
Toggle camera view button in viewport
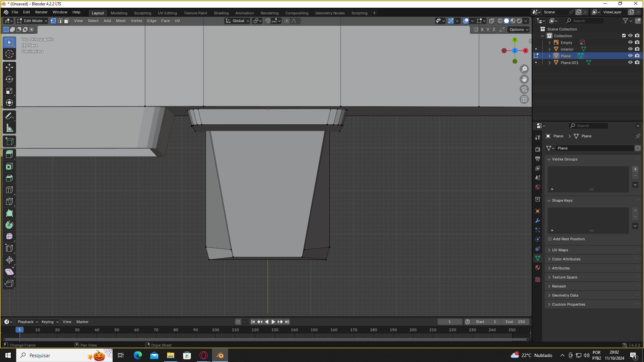[524, 89]
